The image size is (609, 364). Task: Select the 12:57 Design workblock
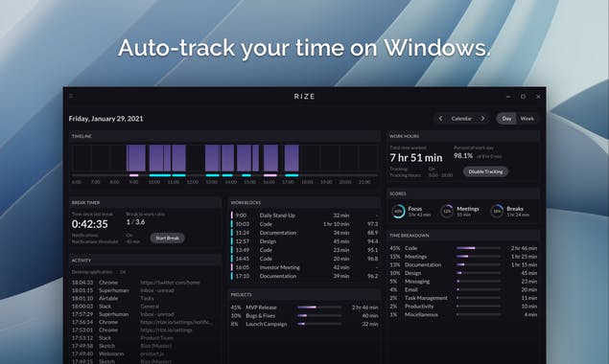(305, 241)
